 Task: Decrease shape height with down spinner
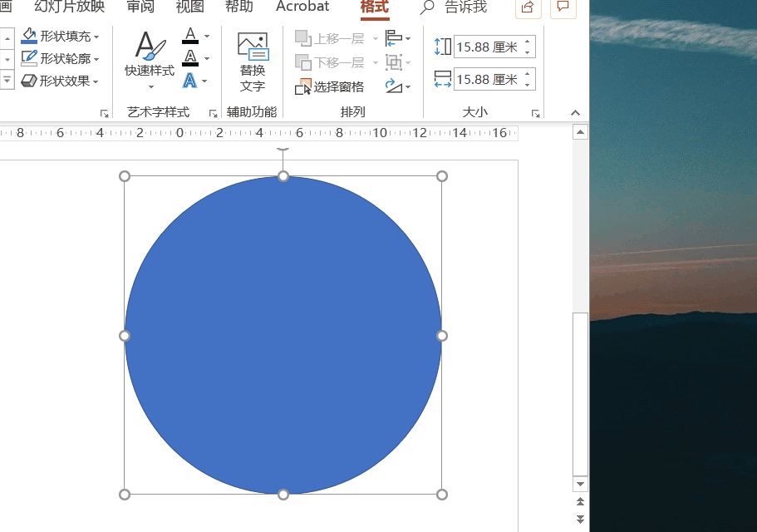tap(528, 52)
